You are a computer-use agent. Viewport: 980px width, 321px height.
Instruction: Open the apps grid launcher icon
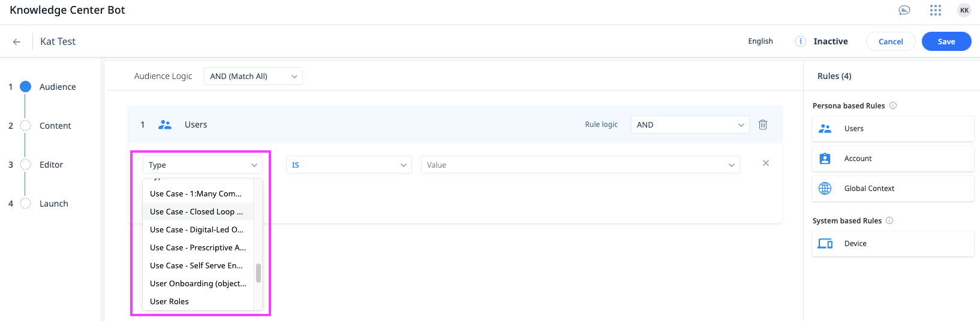tap(936, 10)
